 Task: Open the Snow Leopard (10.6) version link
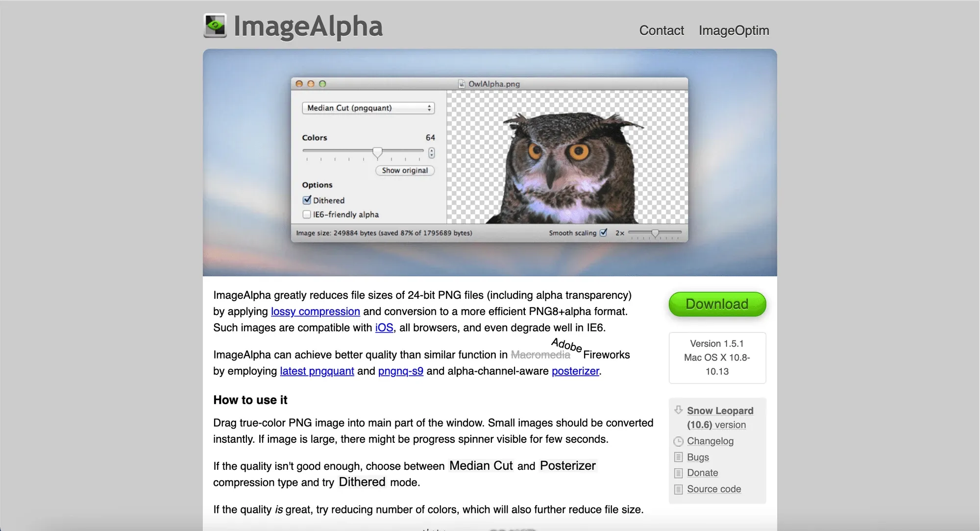[x=720, y=418]
